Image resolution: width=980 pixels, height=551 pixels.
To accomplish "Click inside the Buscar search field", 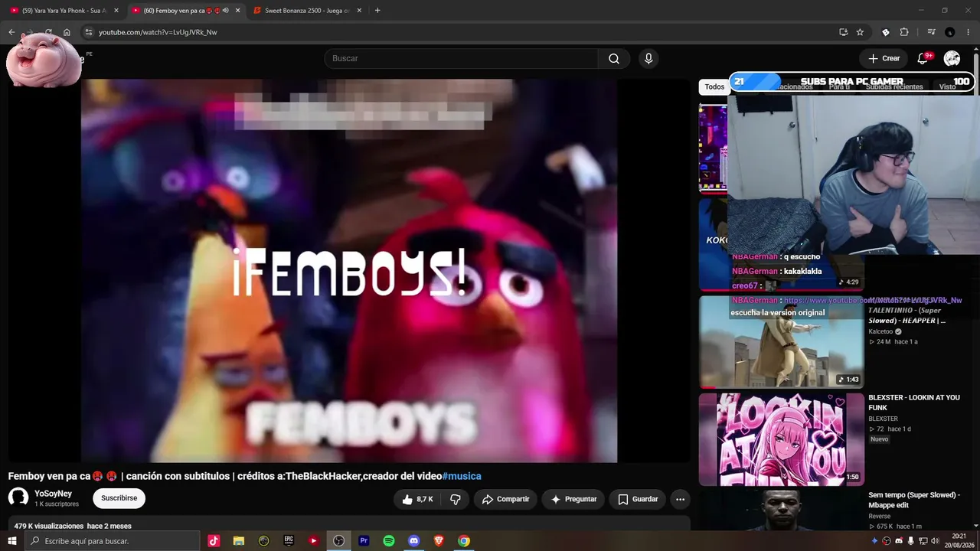I will point(461,59).
